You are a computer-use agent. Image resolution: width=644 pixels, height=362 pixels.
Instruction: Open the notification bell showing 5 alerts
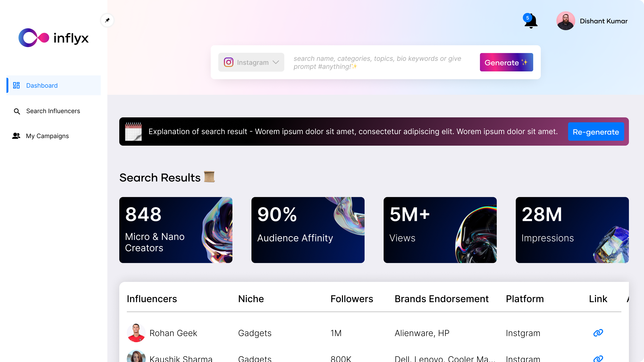[531, 22]
